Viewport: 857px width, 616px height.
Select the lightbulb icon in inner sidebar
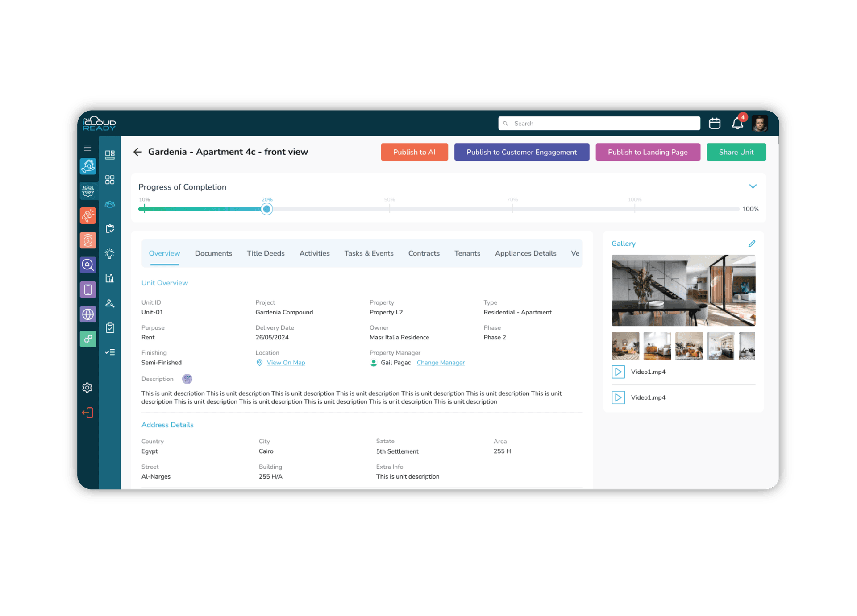pyautogui.click(x=109, y=253)
